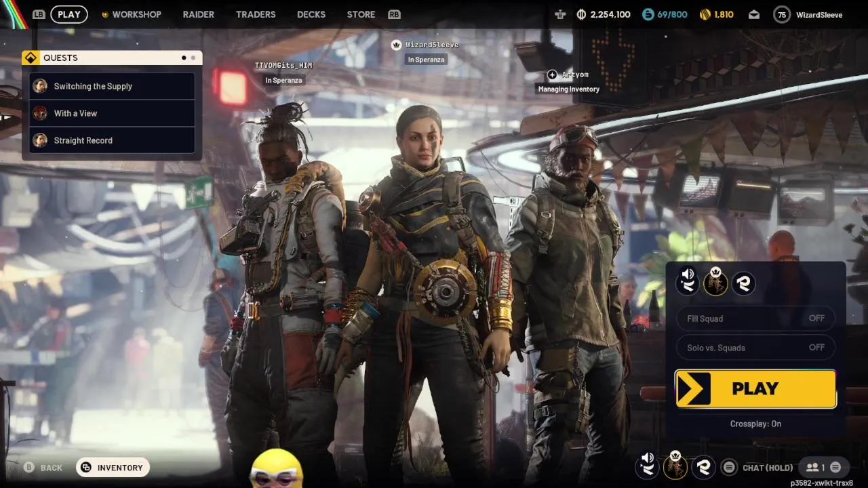This screenshot has height=488, width=868.
Task: Click the Crossplay: On text
Action: tap(755, 424)
